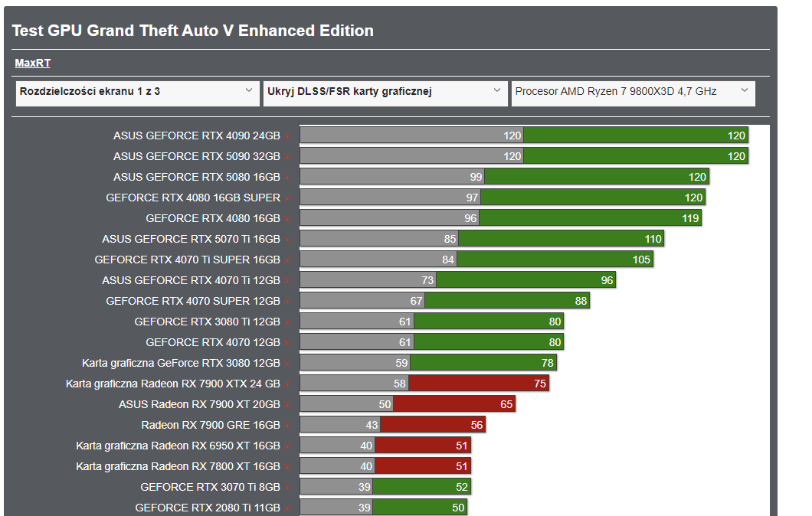Click red X next to ASUS Radeon RX 7900 XT
Image resolution: width=812 pixels, height=516 pixels.
click(287, 404)
